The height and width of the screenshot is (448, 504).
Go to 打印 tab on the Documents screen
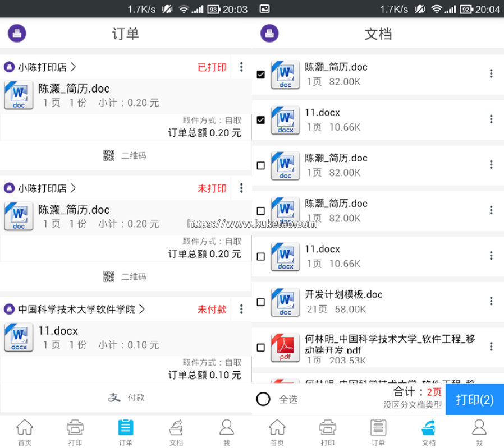point(328,432)
